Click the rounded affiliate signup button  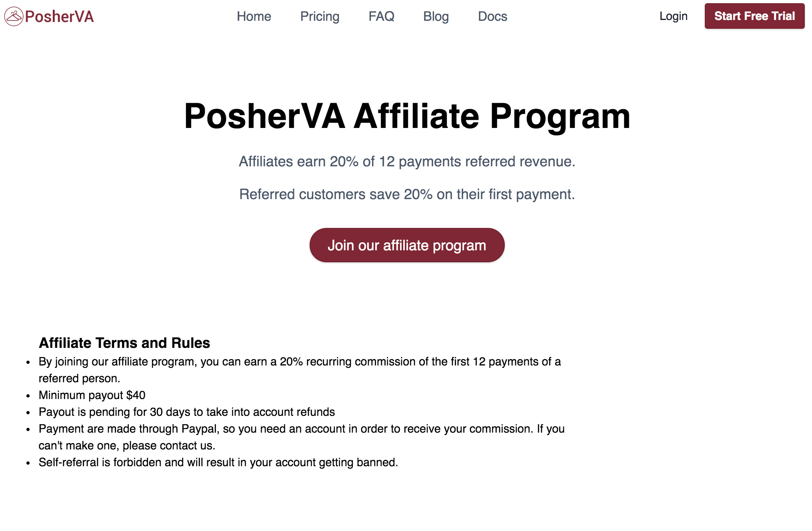coord(406,245)
